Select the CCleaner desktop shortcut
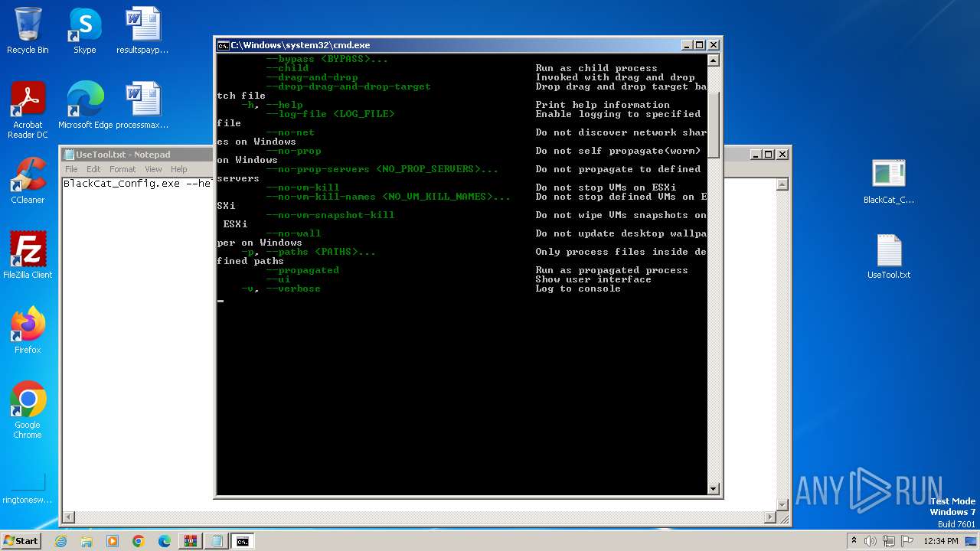980x551 pixels. click(28, 181)
